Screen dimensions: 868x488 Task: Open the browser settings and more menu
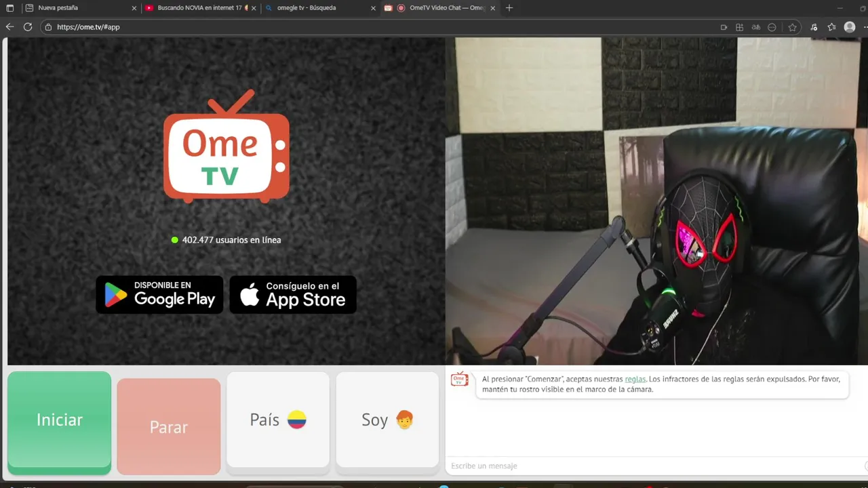click(x=865, y=27)
